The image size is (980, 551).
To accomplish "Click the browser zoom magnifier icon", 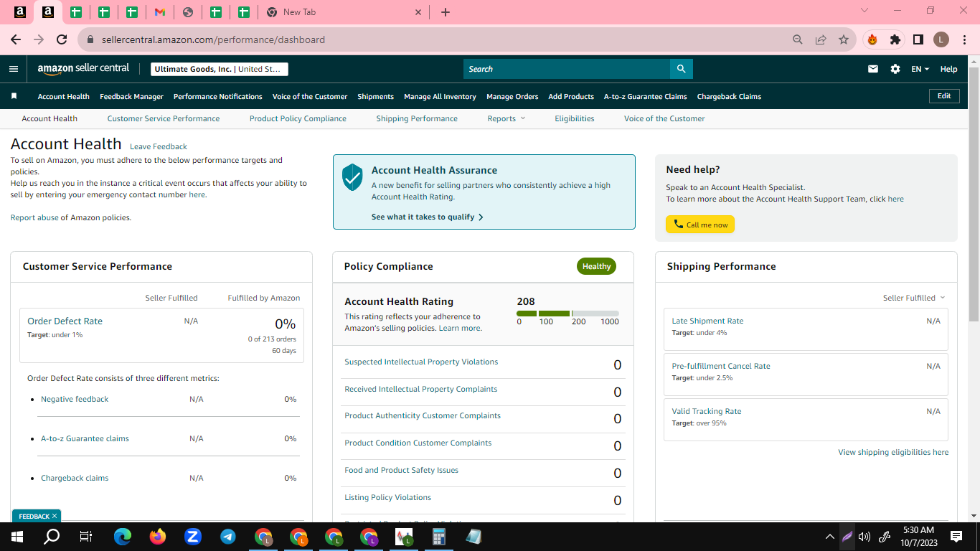I will [798, 39].
